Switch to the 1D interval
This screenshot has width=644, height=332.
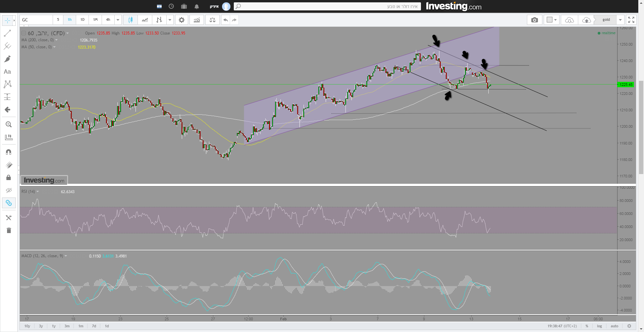pyautogui.click(x=83, y=20)
